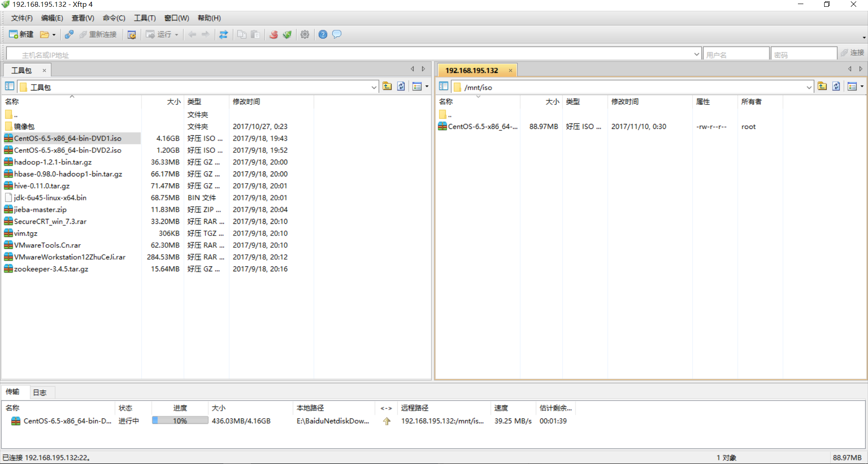
Task: Click the paste icon in the toolbar
Action: (255, 34)
